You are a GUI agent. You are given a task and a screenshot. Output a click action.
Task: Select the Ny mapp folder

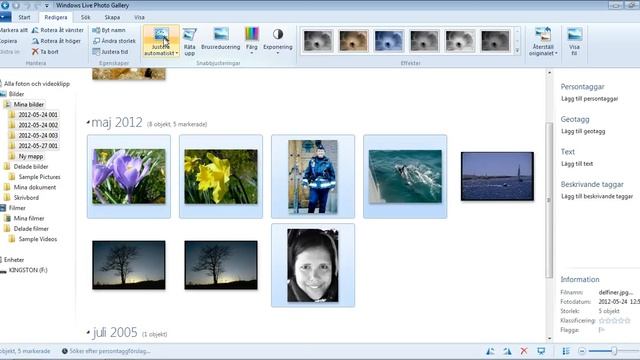tap(31, 156)
